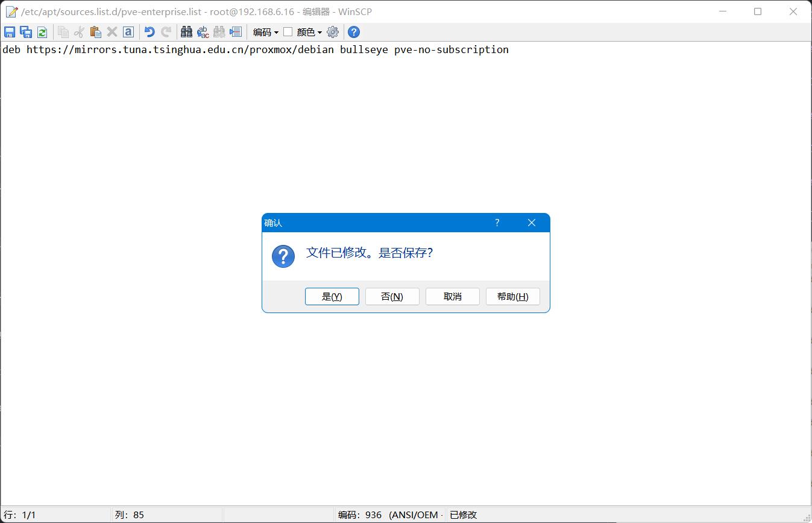
Task: Open editor preferences gear icon
Action: [x=333, y=32]
